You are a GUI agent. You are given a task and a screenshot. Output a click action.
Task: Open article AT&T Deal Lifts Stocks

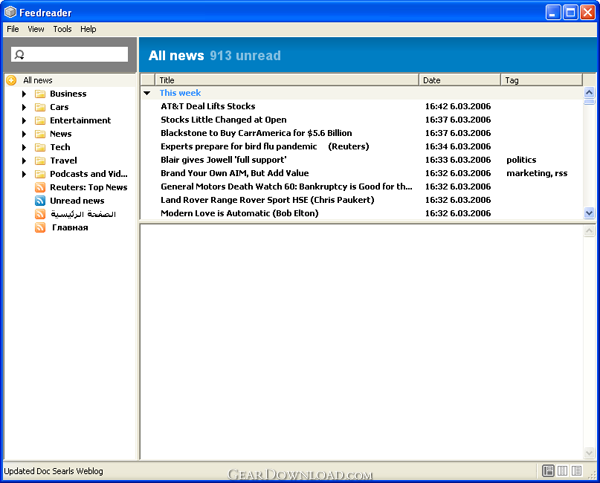tap(208, 106)
